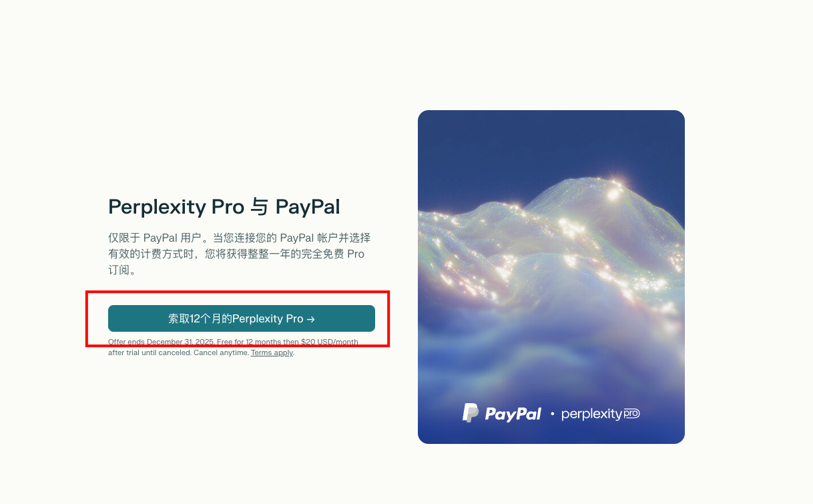Click the 与 character in the heading
This screenshot has height=504, width=813.
point(260,207)
